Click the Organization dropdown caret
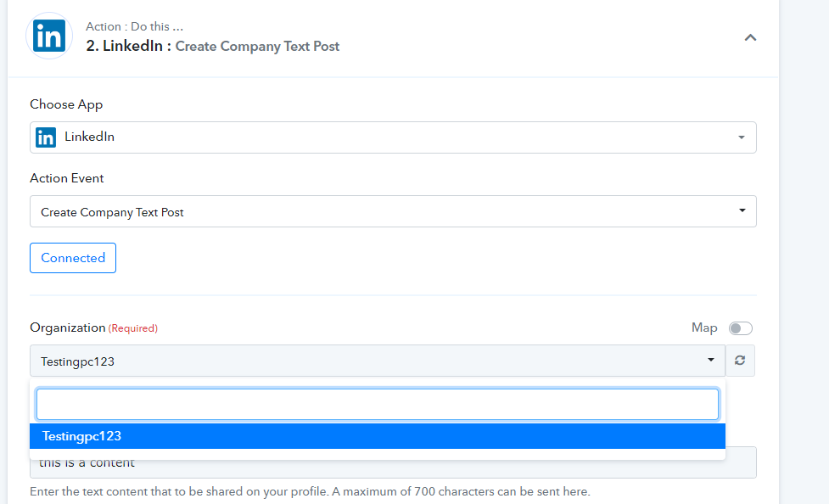This screenshot has width=829, height=504. tap(711, 360)
